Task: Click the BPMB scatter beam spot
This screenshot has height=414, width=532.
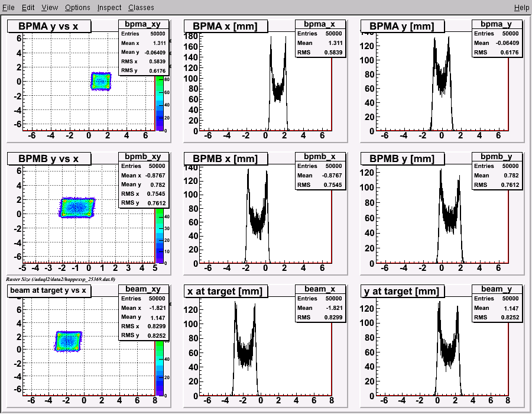Action: 77,208
